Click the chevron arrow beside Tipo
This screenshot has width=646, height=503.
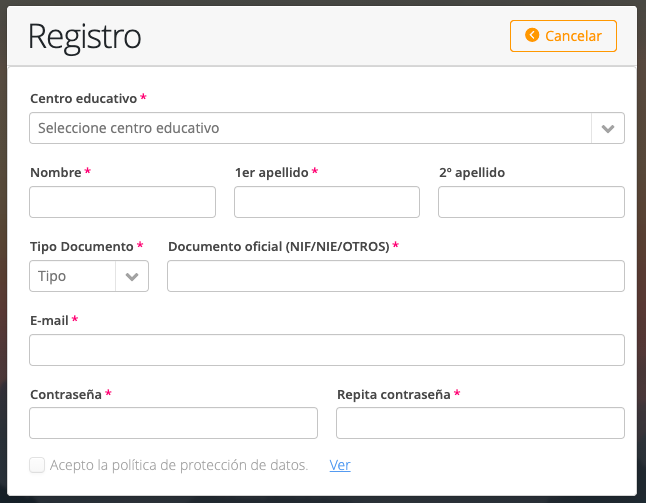(x=132, y=276)
